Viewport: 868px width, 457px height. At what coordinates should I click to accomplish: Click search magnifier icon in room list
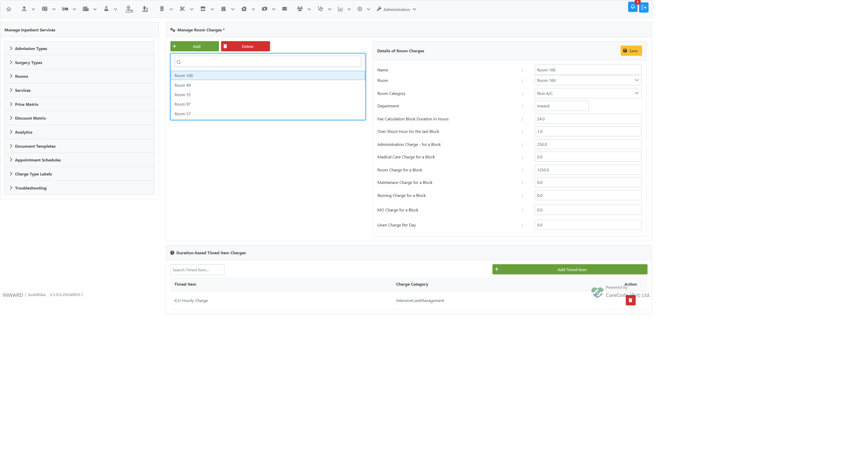(179, 62)
